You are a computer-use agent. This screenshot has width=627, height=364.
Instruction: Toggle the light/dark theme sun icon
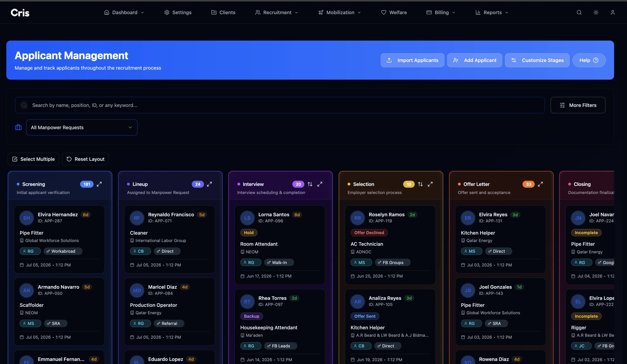point(596,12)
